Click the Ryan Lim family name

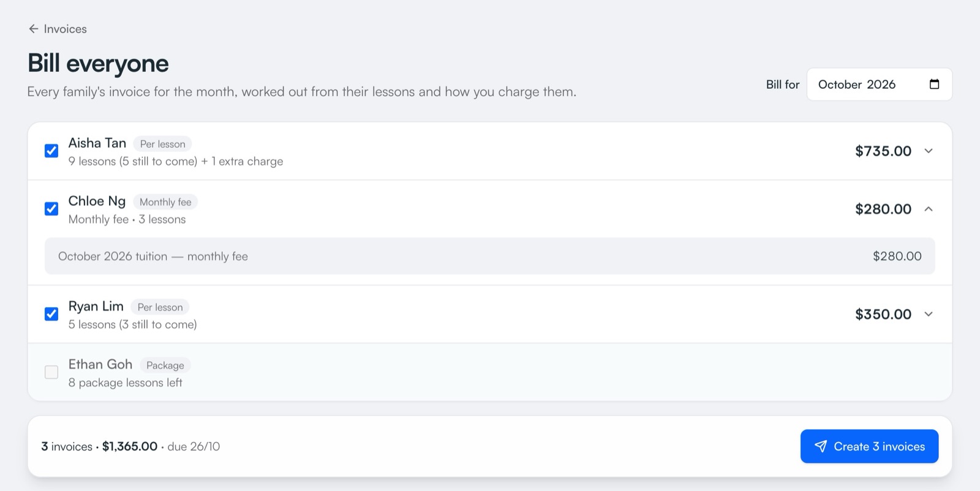pos(96,306)
